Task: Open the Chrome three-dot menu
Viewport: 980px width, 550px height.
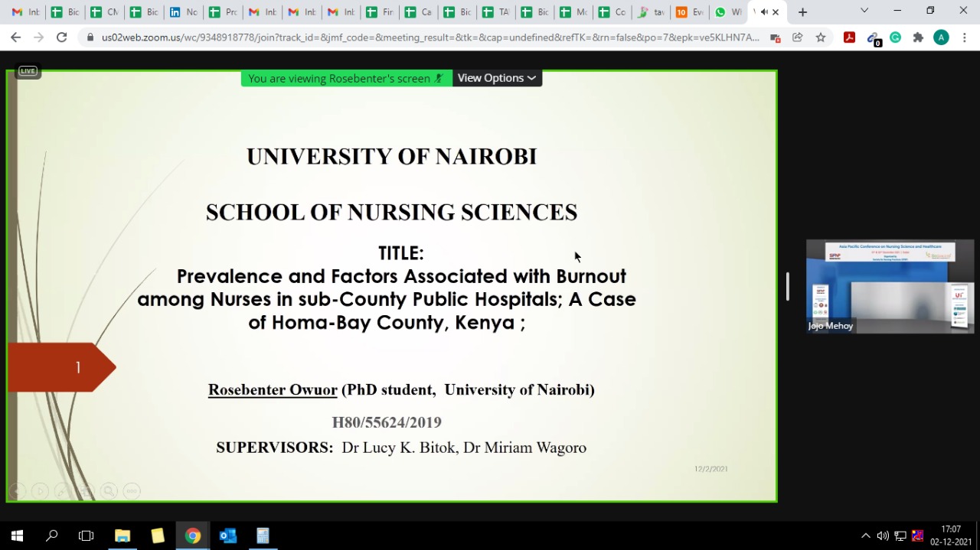Action: 965,37
